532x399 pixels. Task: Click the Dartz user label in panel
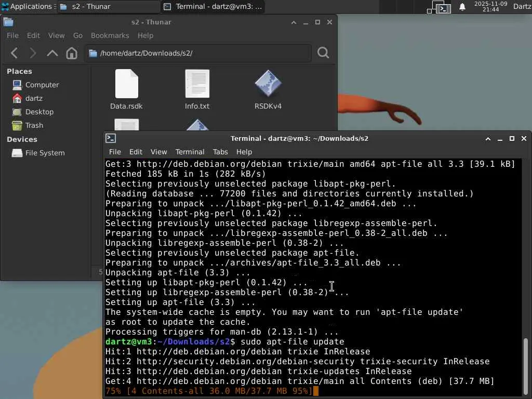[522, 6]
